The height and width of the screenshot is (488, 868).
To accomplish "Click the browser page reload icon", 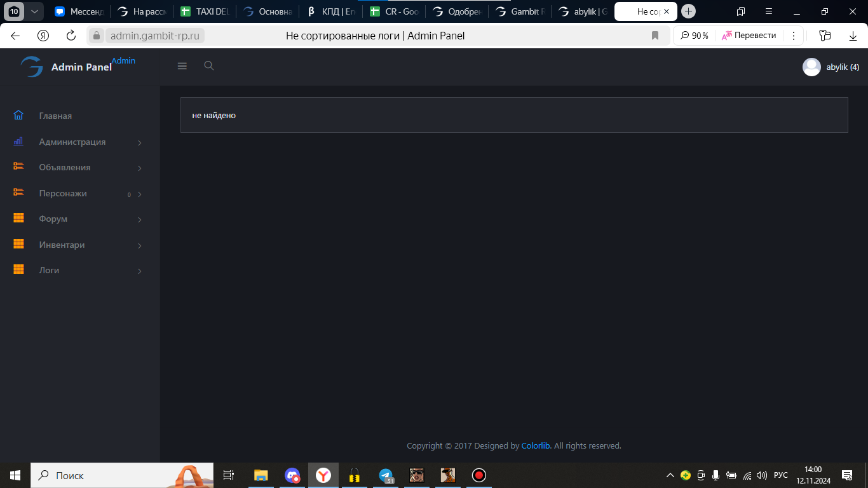I will [x=71, y=36].
